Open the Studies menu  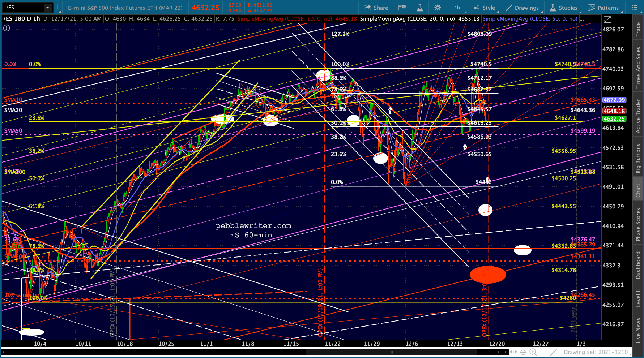tap(564, 8)
